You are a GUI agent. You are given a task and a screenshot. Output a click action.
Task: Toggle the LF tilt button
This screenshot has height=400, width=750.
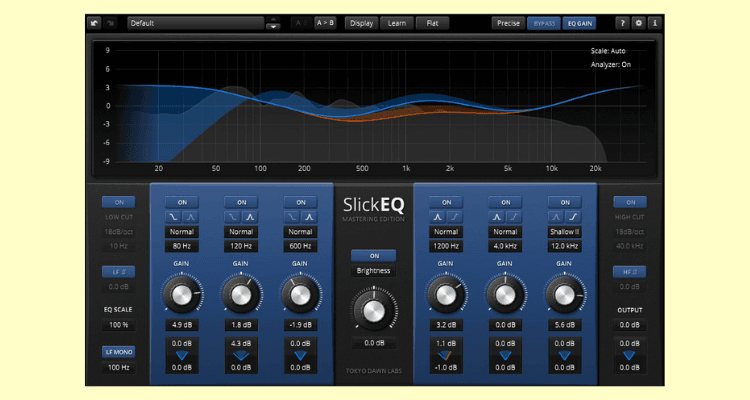pyautogui.click(x=119, y=272)
